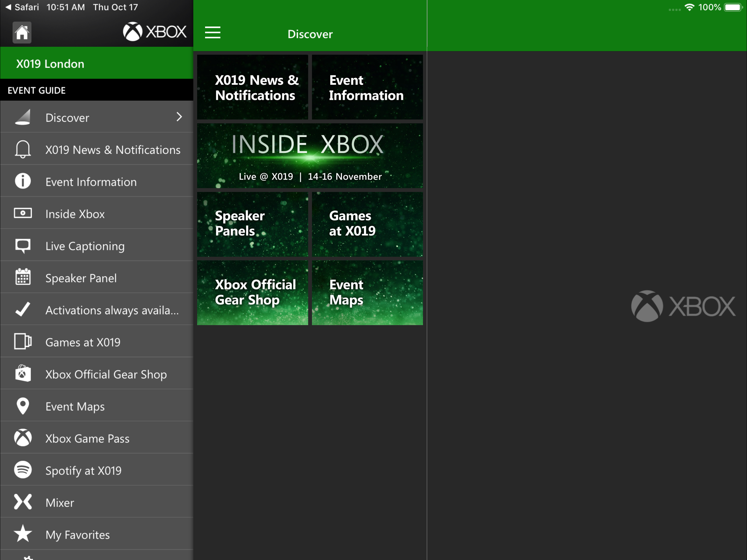Image resolution: width=747 pixels, height=560 pixels.
Task: Tap the Discover cone icon
Action: (x=23, y=117)
